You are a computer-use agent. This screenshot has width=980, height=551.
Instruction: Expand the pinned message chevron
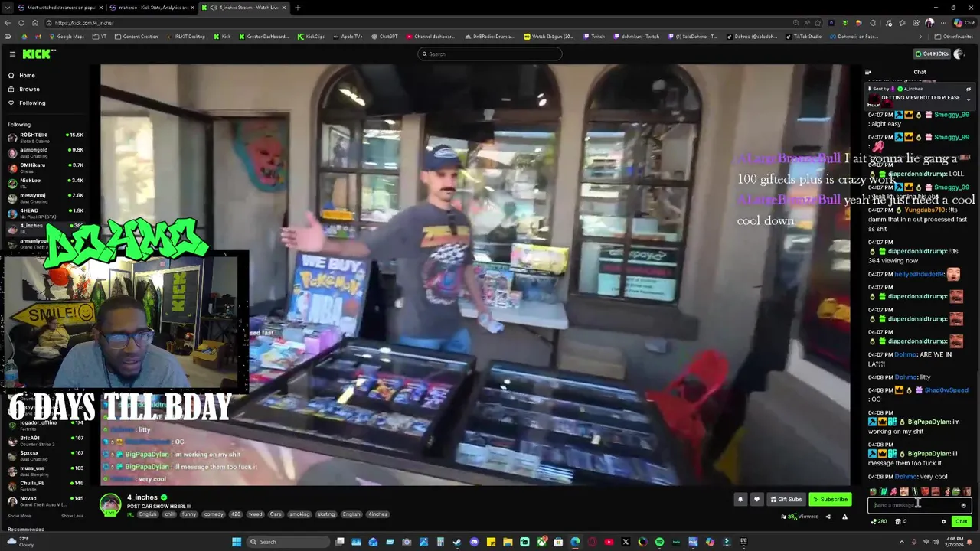point(968,99)
